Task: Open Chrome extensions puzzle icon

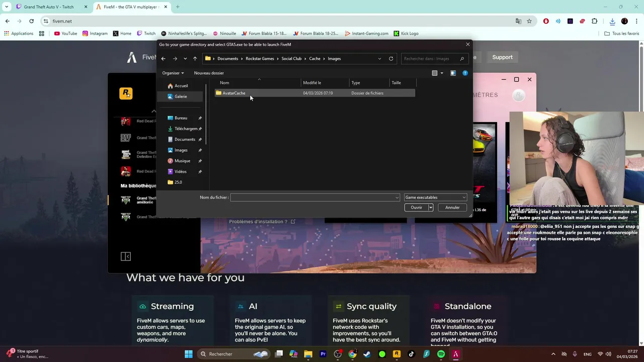Action: click(x=595, y=21)
